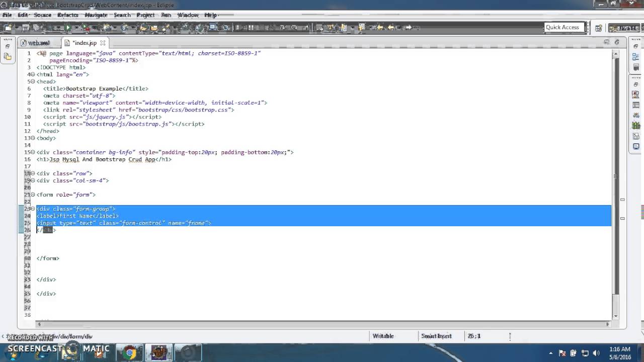The image size is (644, 362).
Task: Click the Save toolbar icon
Action: [26, 27]
